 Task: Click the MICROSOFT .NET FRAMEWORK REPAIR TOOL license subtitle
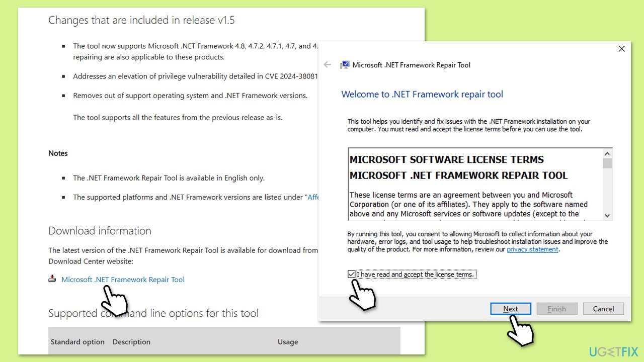point(459,175)
